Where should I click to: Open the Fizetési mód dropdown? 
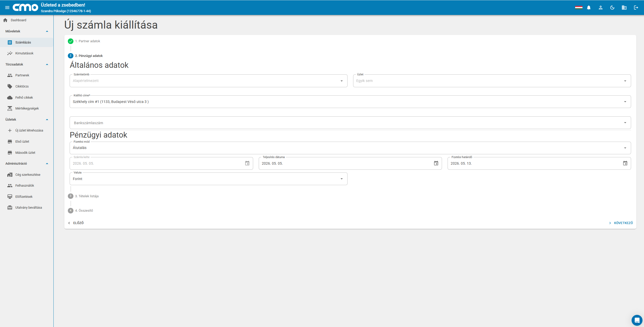tap(350, 148)
